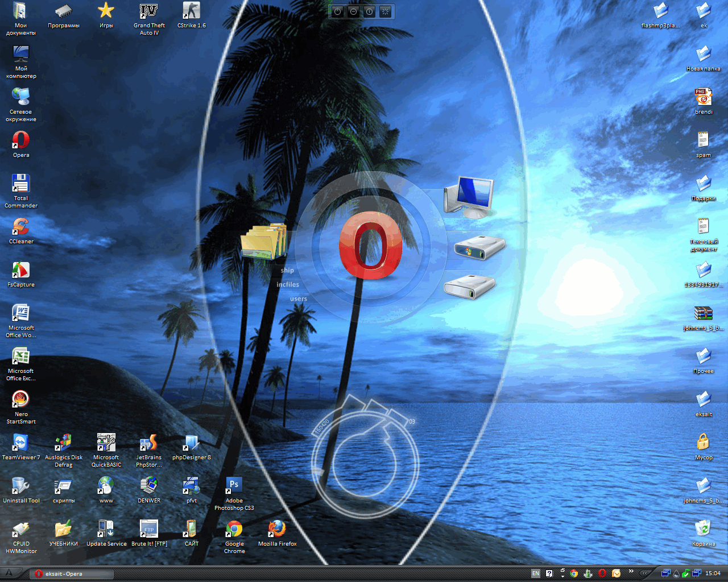Launch the phpDesigner 8 shortcut
The width and height of the screenshot is (728, 582).
[x=192, y=447]
